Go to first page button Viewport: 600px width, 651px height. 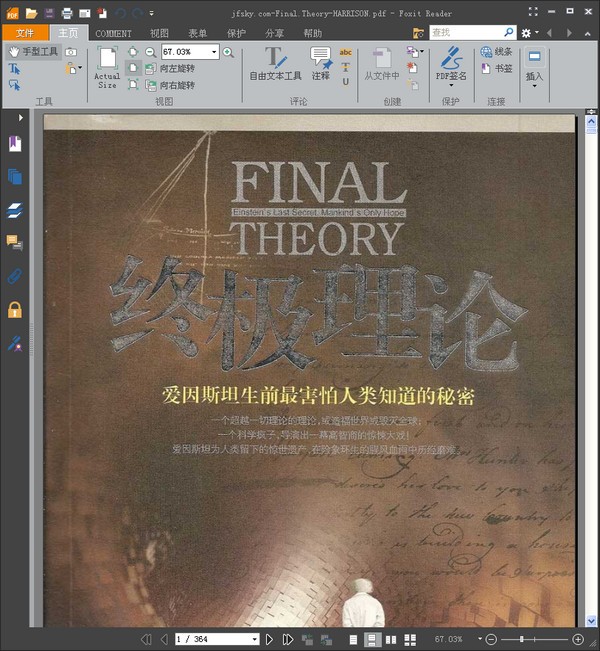pos(146,639)
